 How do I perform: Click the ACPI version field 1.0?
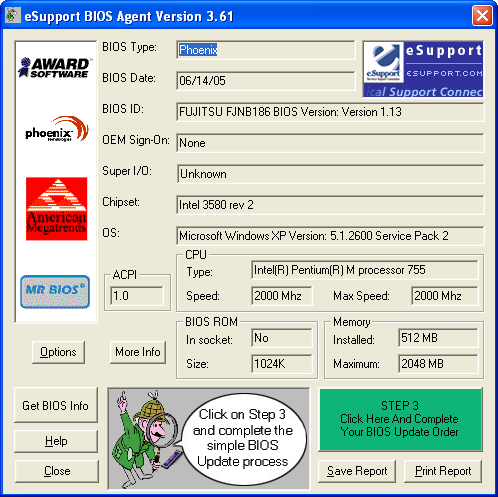coord(137,296)
